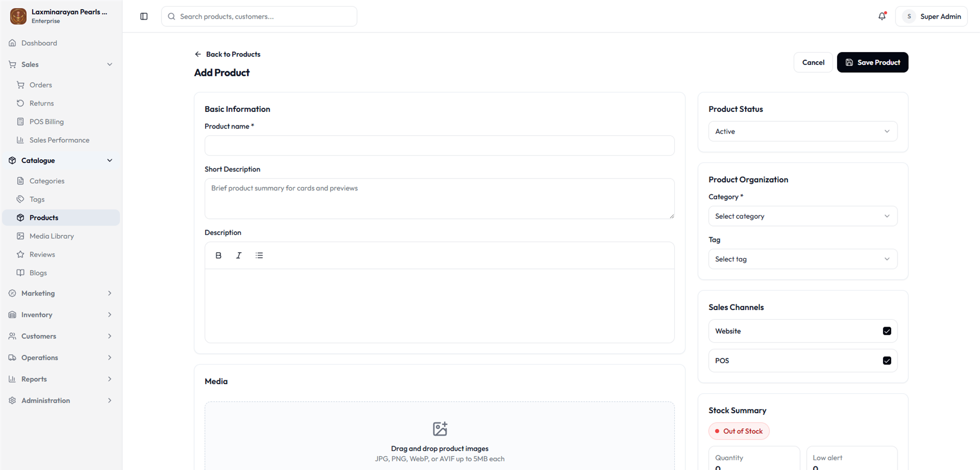This screenshot has width=980, height=470.
Task: Click the Orders cart icon
Action: point(21,85)
